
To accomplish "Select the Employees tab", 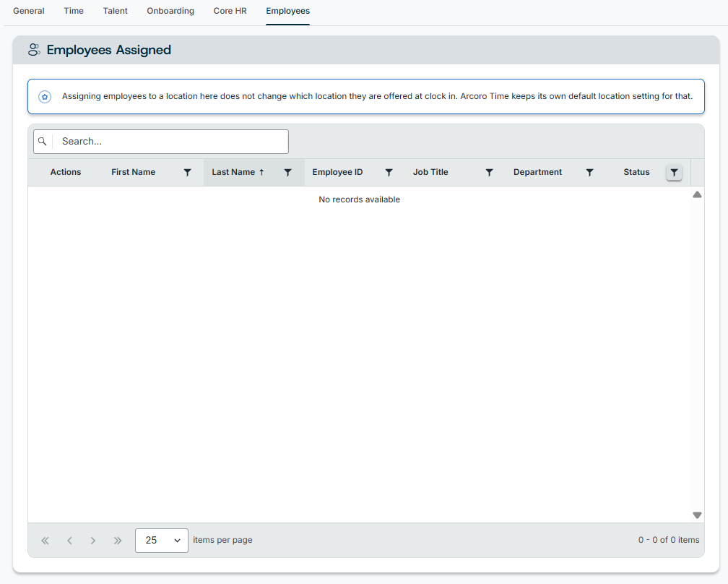I will coord(288,11).
